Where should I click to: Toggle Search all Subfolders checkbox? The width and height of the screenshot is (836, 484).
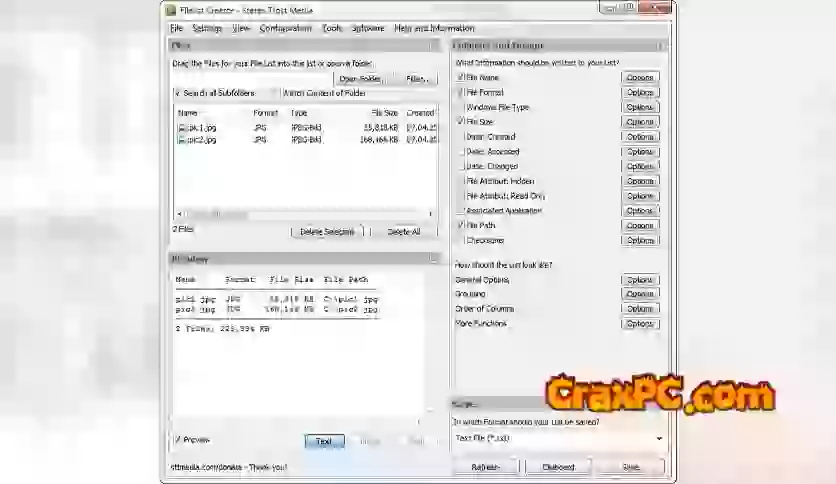[178, 93]
